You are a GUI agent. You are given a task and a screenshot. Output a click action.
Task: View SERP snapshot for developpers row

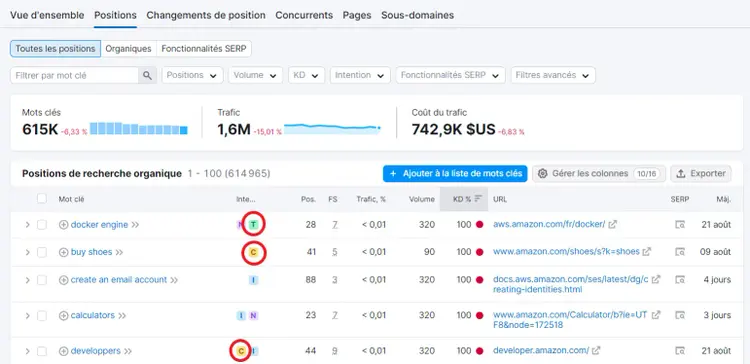(x=680, y=351)
